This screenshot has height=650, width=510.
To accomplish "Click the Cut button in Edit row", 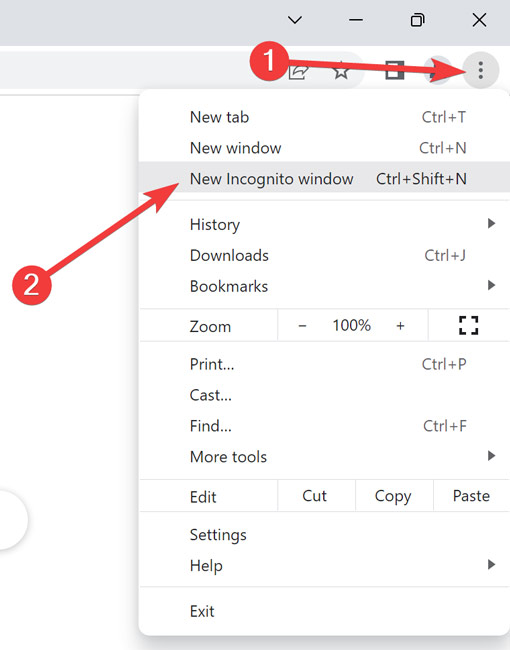I will (x=316, y=496).
